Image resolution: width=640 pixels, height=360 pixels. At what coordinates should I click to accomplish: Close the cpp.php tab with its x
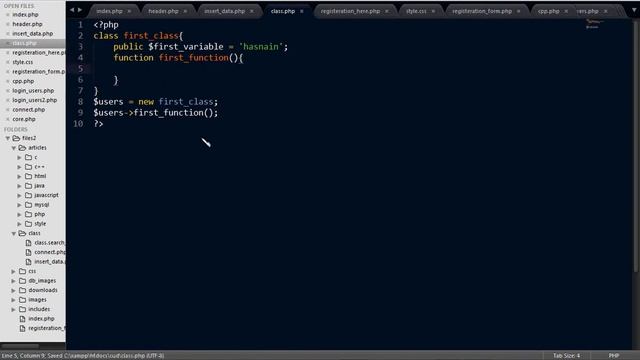coord(566,11)
